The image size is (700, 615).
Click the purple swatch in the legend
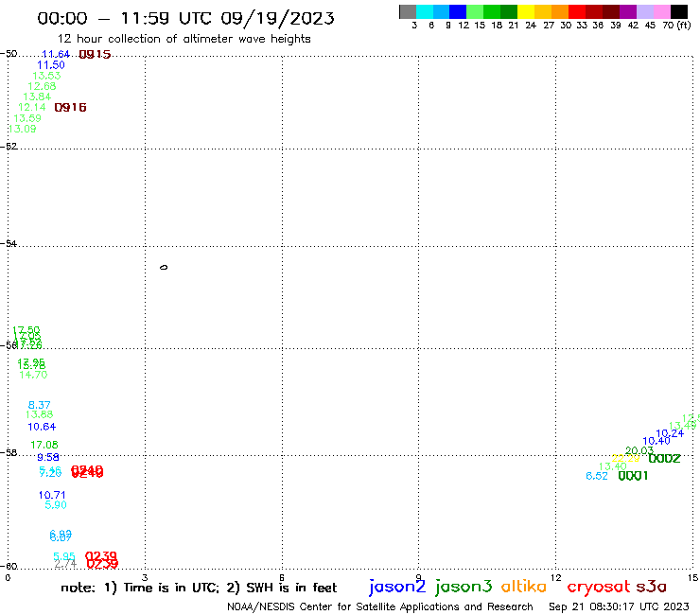tap(628, 11)
